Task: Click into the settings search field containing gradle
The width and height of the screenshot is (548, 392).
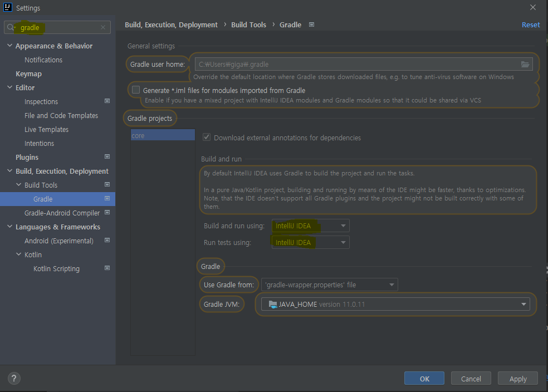Action: click(58, 27)
